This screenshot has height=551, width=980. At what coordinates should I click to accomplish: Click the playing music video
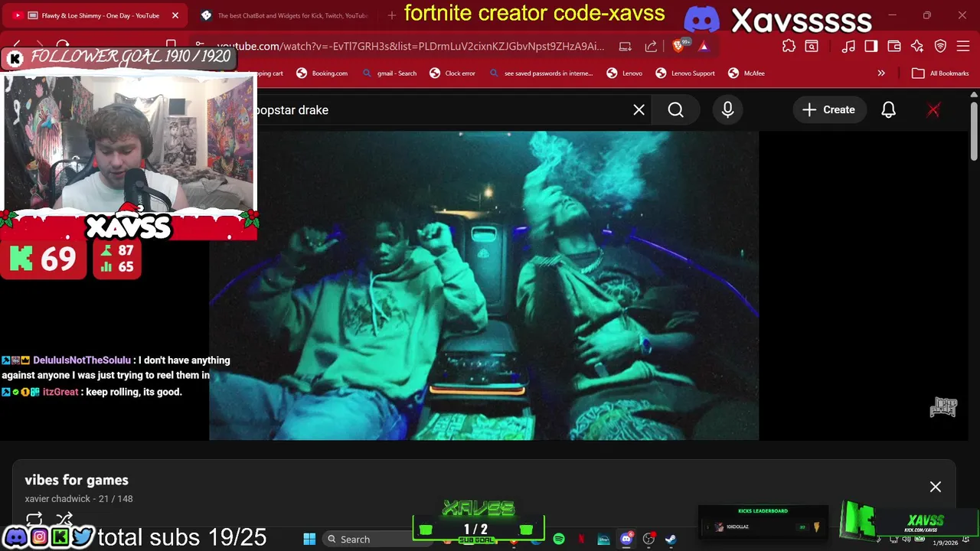point(484,285)
